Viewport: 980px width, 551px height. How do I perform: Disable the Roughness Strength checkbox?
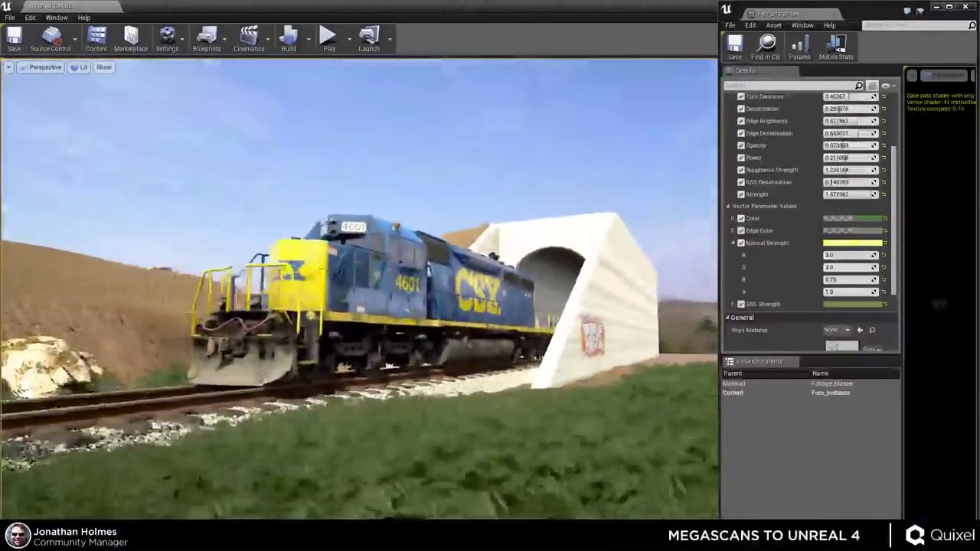[x=740, y=170]
